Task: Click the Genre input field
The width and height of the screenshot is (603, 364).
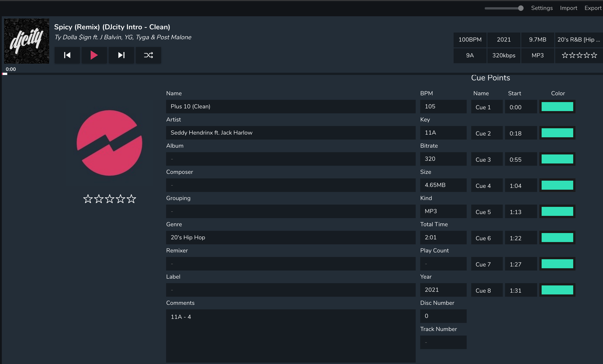Action: tap(290, 238)
